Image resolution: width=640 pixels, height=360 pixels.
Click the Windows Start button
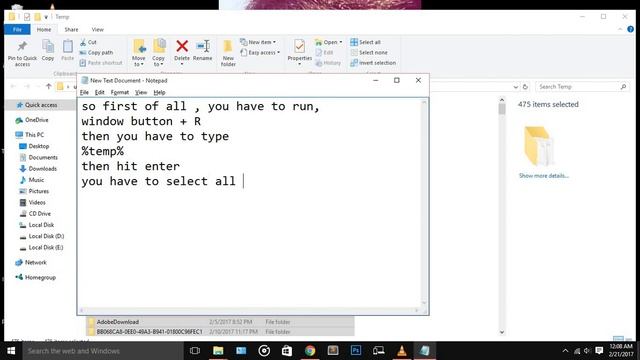[11, 351]
